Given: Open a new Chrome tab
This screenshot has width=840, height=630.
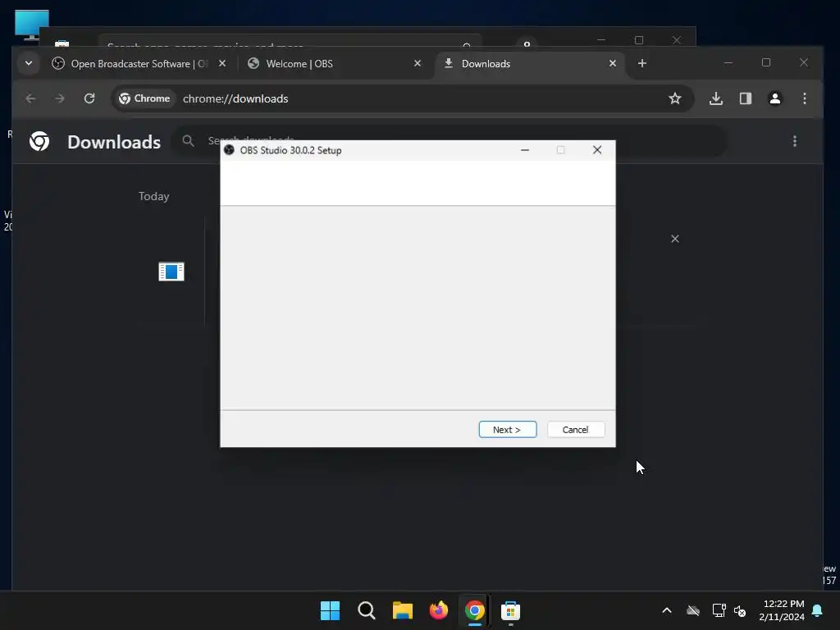Looking at the screenshot, I should (x=642, y=64).
